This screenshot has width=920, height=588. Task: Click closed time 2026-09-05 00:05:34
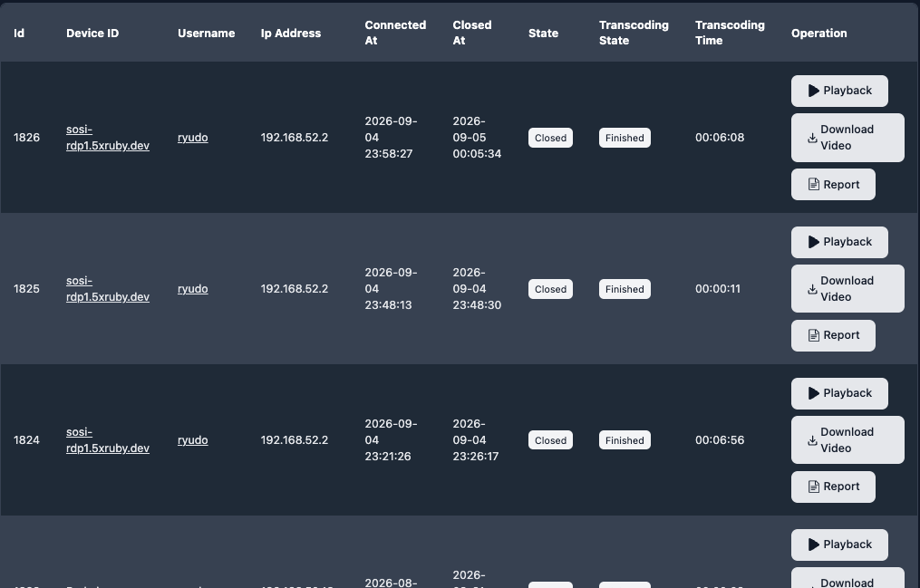tap(477, 138)
